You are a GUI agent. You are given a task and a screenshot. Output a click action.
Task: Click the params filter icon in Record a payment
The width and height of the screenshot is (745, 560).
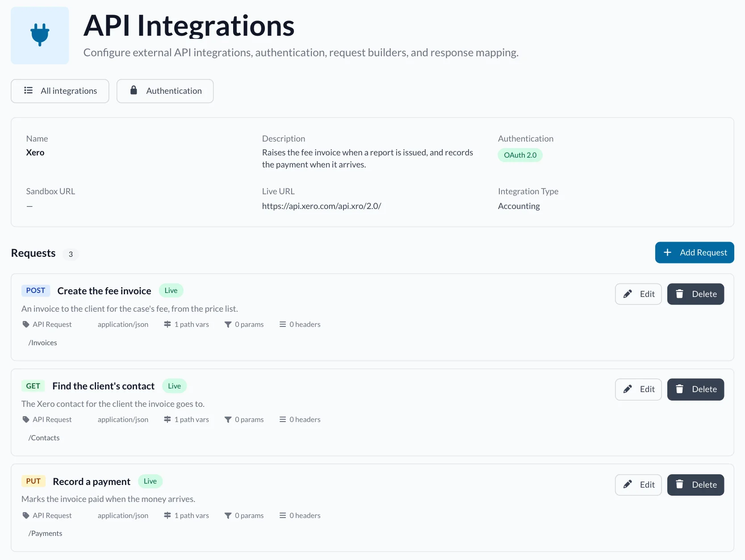click(x=228, y=515)
